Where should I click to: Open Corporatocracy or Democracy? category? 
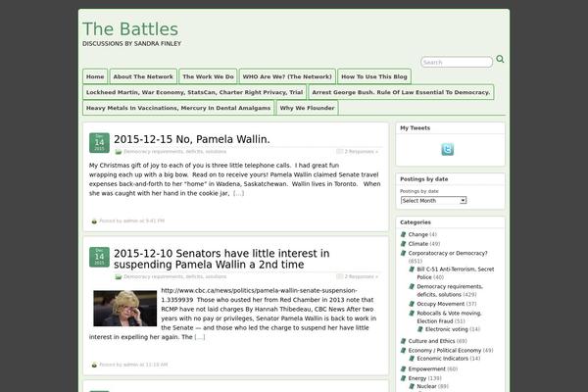448,253
